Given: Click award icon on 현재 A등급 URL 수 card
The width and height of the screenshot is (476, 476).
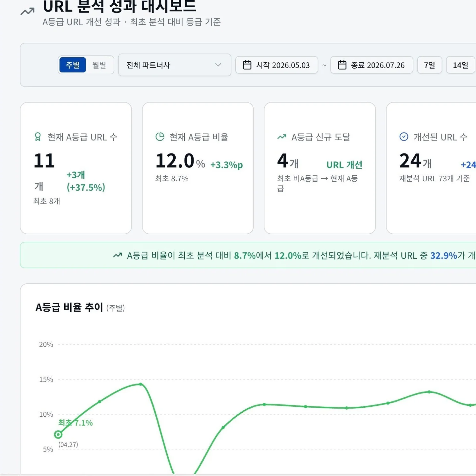Looking at the screenshot, I should (x=38, y=137).
